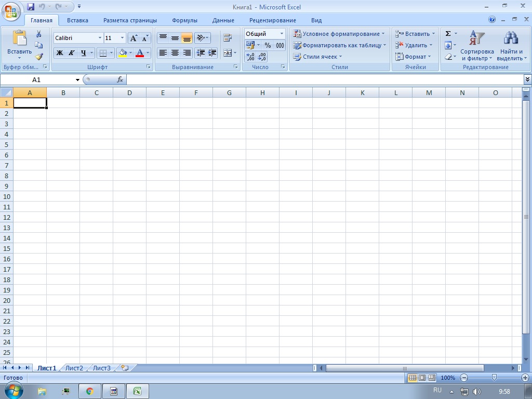The height and width of the screenshot is (399, 532).
Task: Click the insert new sheet tab icon
Action: point(124,368)
